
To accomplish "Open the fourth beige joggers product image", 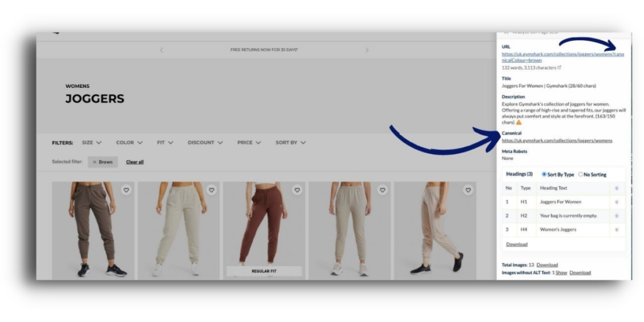I will (350, 231).
